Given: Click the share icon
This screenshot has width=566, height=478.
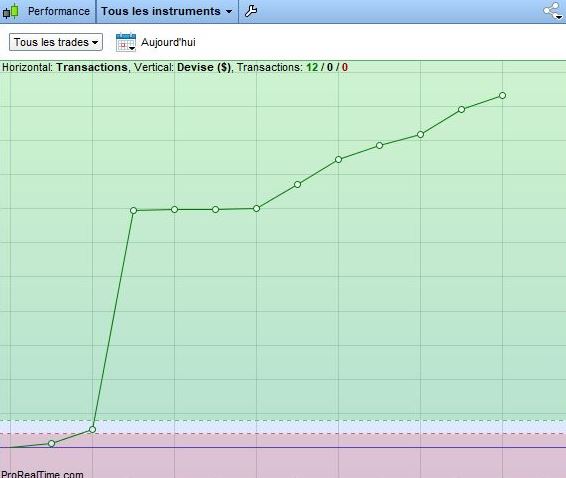Looking at the screenshot, I should pos(553,11).
